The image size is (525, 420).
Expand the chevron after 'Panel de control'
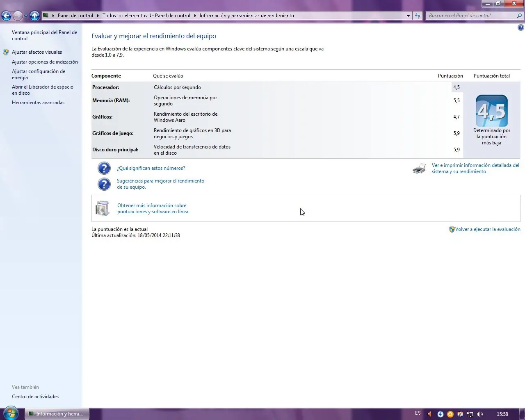coord(98,16)
